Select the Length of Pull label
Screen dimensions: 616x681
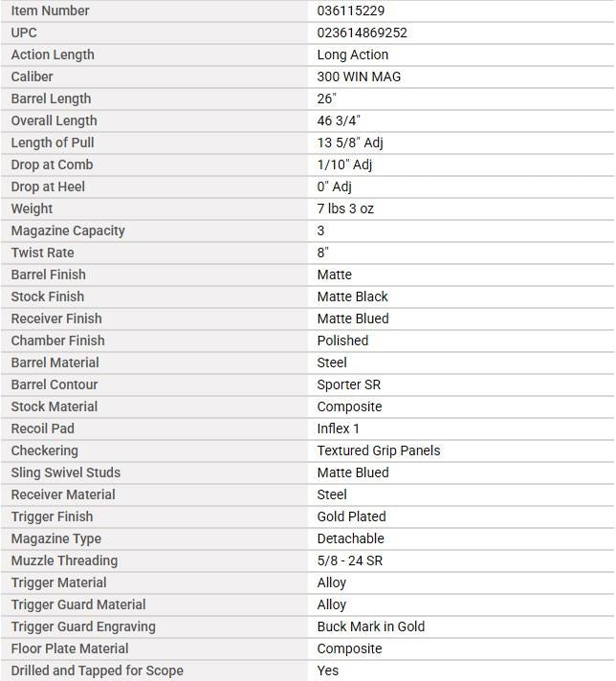pyautogui.click(x=53, y=143)
